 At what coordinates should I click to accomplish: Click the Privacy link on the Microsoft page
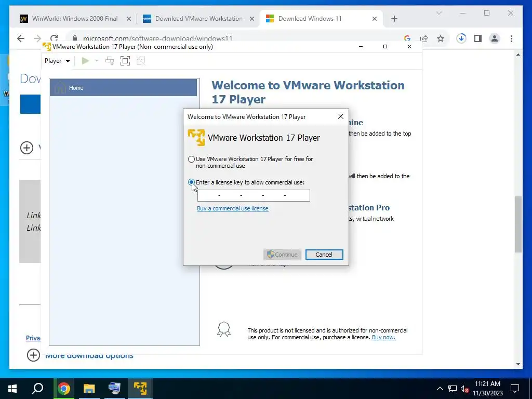(33, 338)
